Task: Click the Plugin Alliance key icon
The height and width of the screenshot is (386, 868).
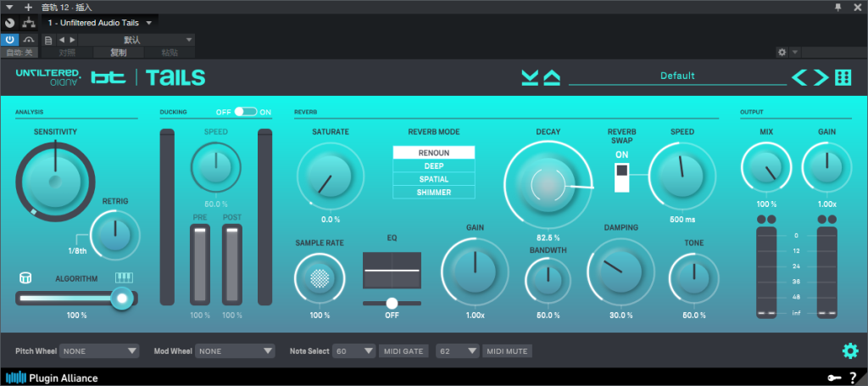Action: click(834, 378)
